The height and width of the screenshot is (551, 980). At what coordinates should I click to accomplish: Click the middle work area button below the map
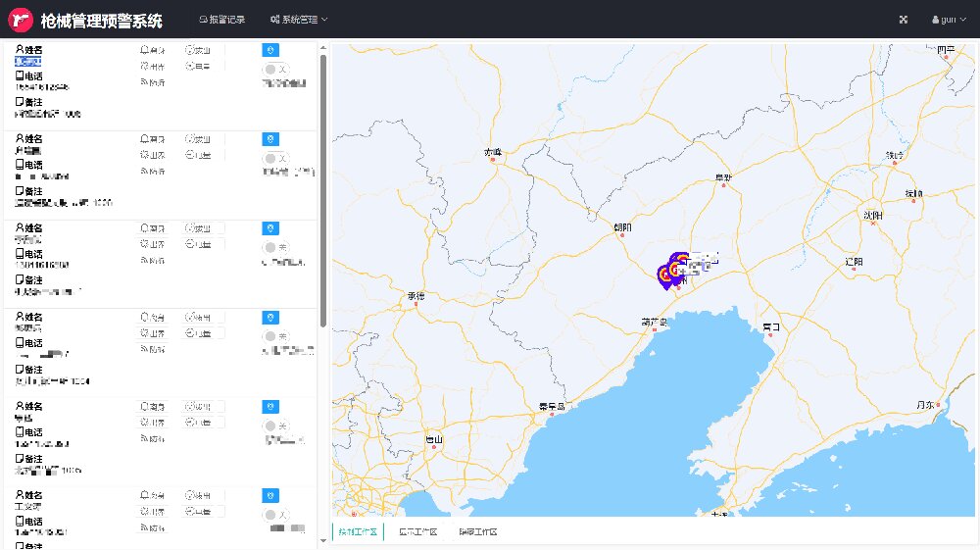coord(419,532)
